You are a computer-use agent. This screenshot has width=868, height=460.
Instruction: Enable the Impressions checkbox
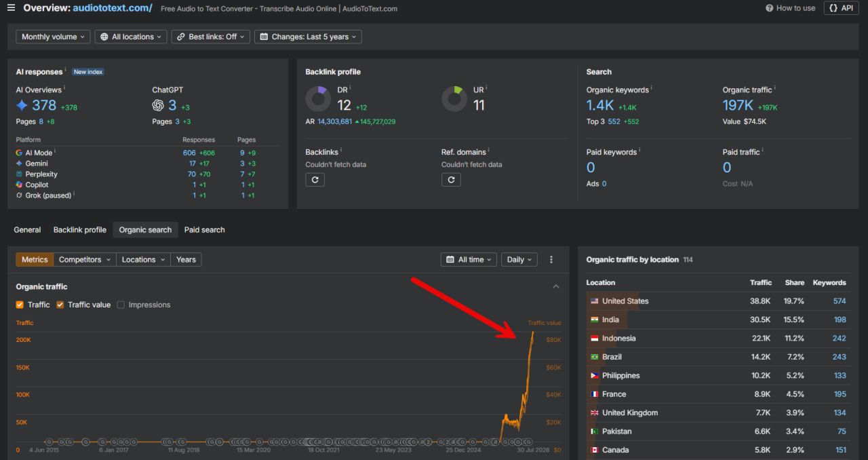(x=121, y=305)
